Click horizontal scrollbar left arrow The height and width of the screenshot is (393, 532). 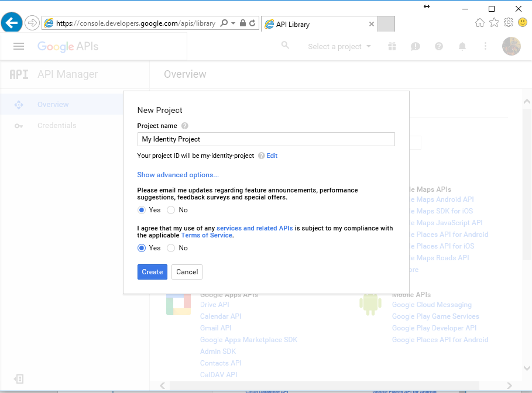click(x=163, y=385)
